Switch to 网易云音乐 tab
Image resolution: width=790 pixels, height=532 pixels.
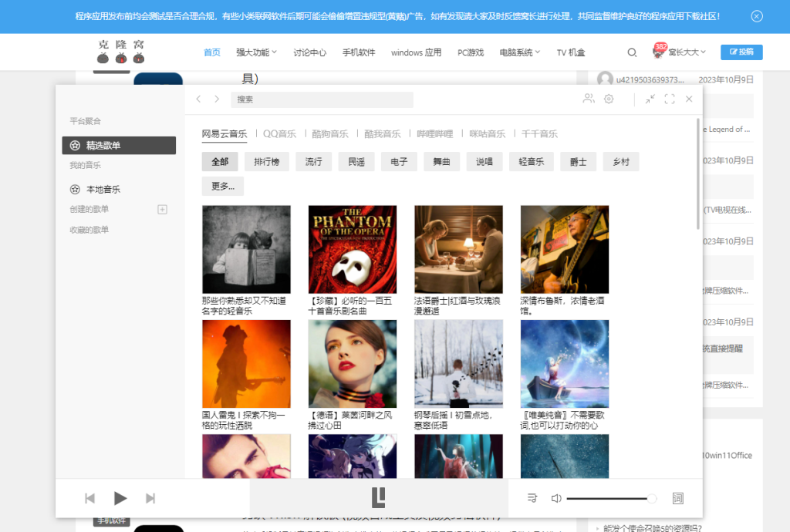pos(225,134)
